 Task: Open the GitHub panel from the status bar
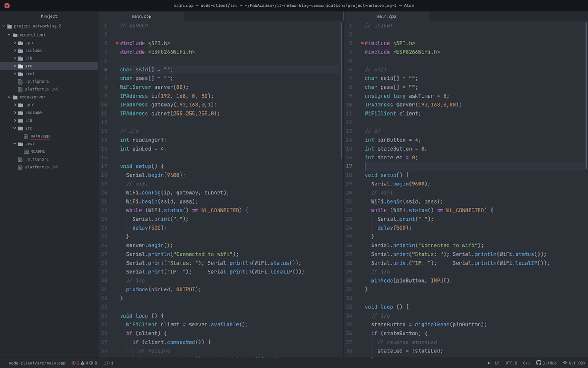tap(546, 363)
